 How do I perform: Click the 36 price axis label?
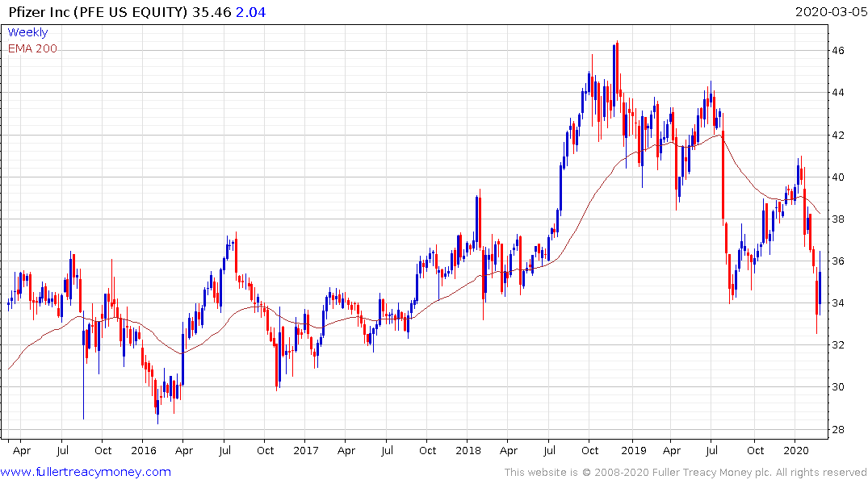tap(837, 261)
